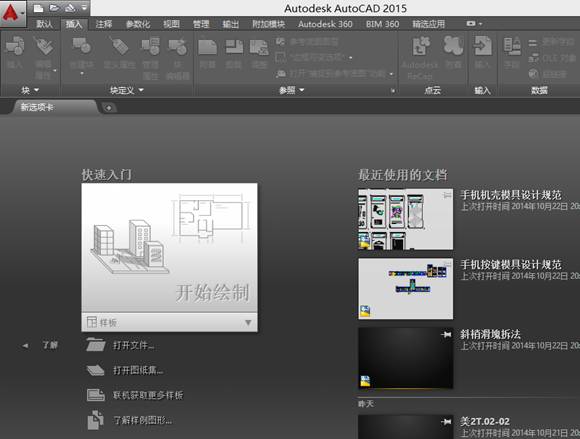The width and height of the screenshot is (580, 439).
Task: Click the 输入 (Import) icon in 输入 panel
Action: (483, 45)
